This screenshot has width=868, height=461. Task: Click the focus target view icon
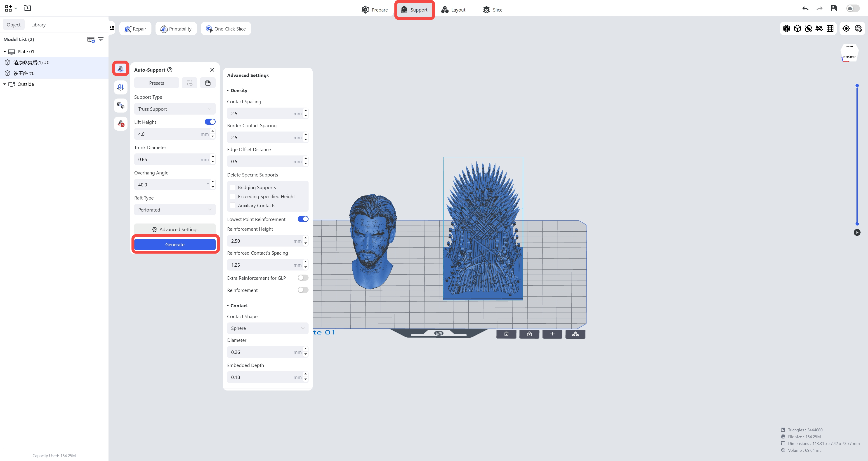tap(846, 29)
